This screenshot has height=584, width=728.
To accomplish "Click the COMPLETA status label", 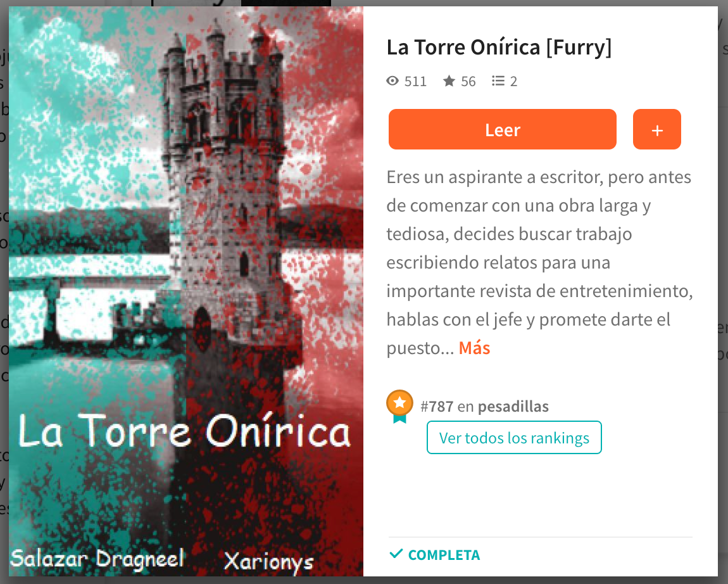I will (x=444, y=555).
